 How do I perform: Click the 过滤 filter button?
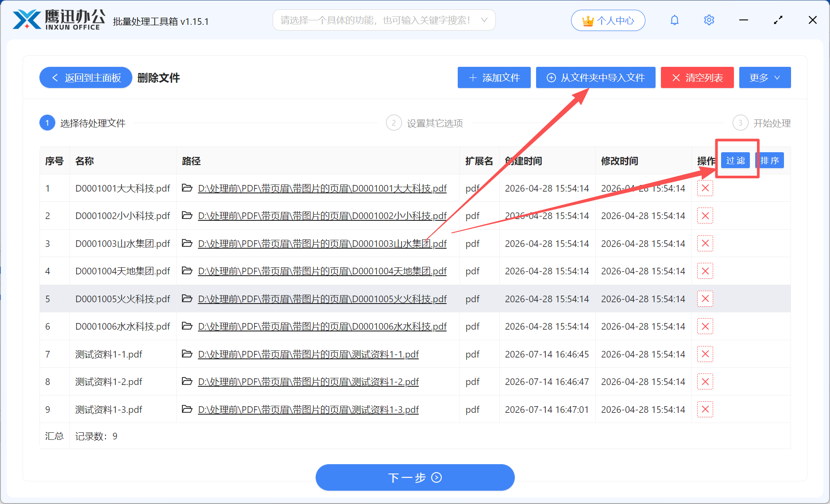click(x=735, y=161)
